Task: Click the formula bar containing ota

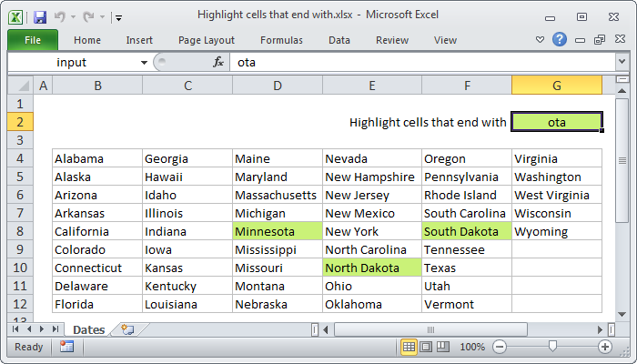Action: [x=422, y=63]
